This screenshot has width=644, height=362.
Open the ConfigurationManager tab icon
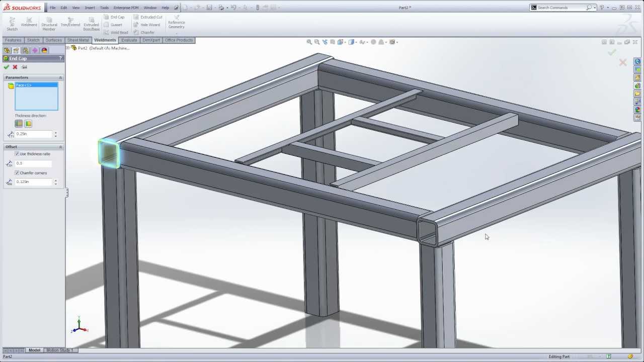click(x=26, y=50)
